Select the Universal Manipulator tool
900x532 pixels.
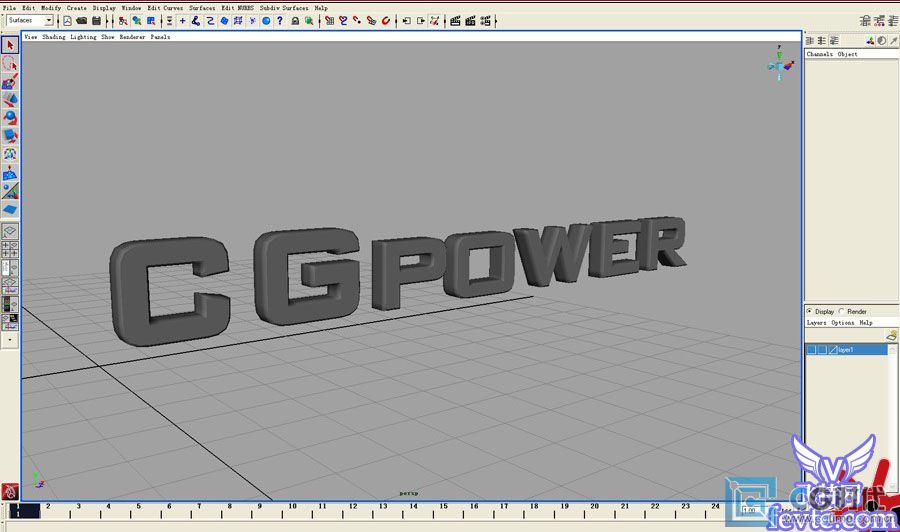coord(10,154)
